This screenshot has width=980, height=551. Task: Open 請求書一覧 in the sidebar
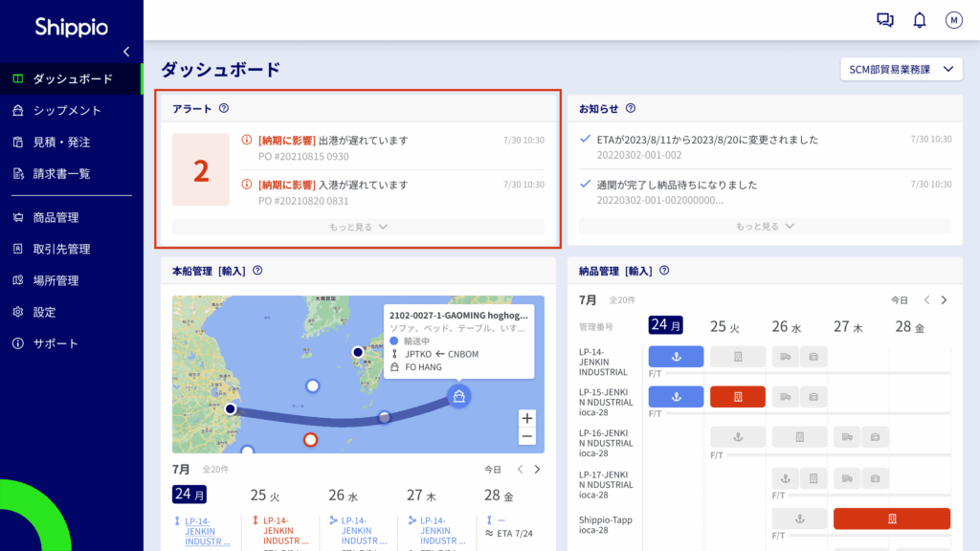click(x=61, y=173)
